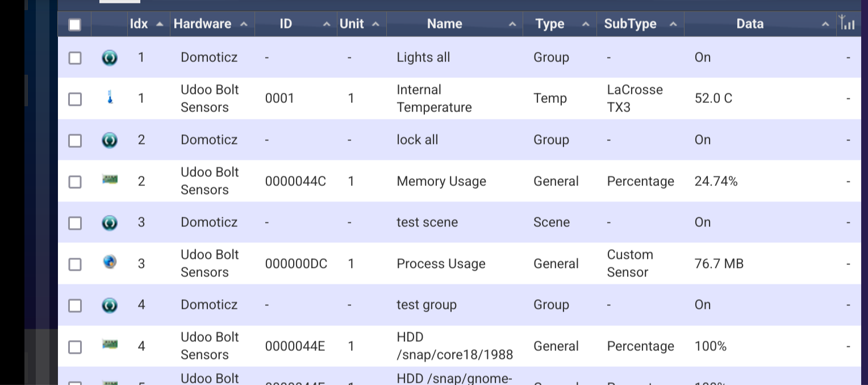Select the 'Memory Usage' name cell
This screenshot has height=385, width=868.
(x=441, y=181)
